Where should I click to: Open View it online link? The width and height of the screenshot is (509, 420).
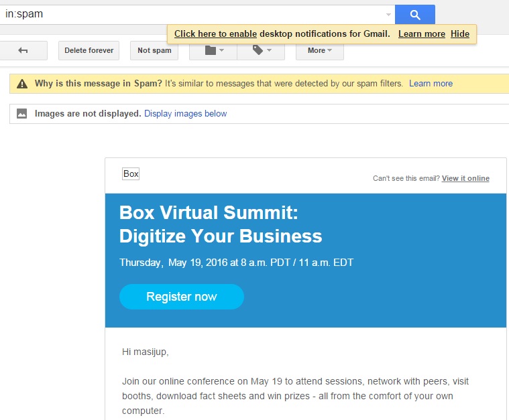point(465,178)
